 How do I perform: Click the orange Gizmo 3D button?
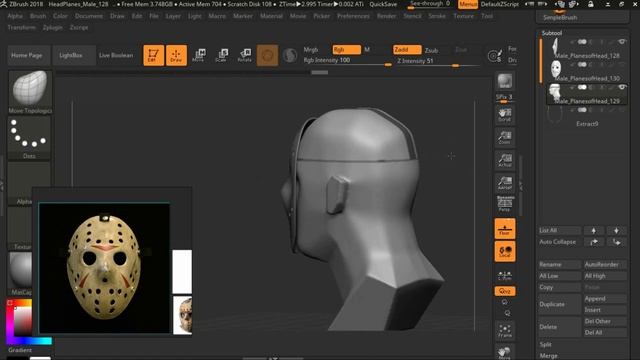267,56
